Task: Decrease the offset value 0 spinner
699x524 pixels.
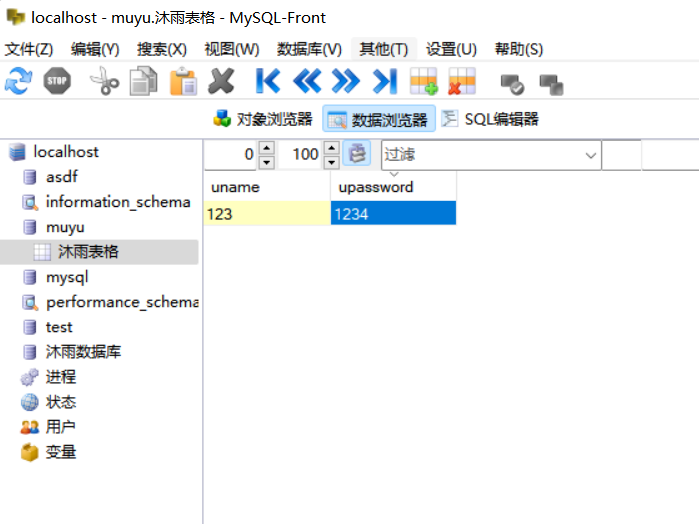Action: pyautogui.click(x=267, y=162)
